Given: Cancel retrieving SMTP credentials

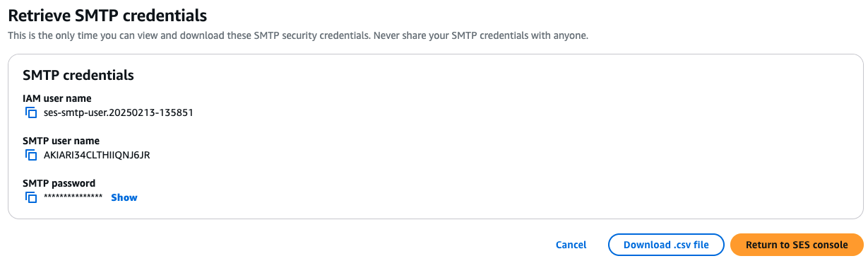Looking at the screenshot, I should (571, 245).
